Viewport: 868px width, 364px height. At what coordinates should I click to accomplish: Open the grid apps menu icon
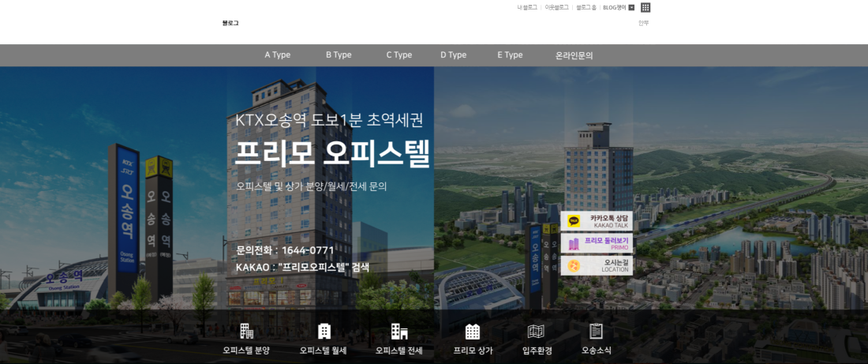point(645,7)
